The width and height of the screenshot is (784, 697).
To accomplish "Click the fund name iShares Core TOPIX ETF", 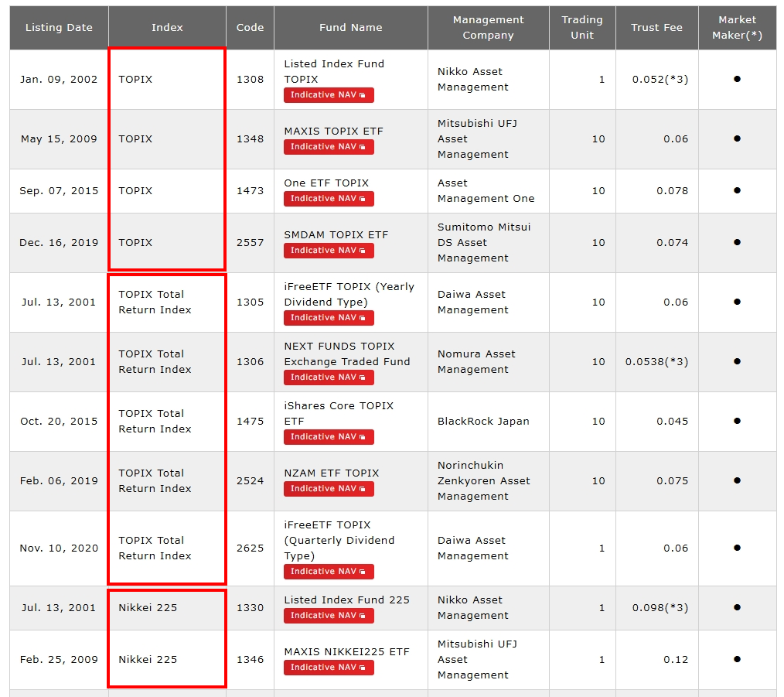I will [339, 413].
